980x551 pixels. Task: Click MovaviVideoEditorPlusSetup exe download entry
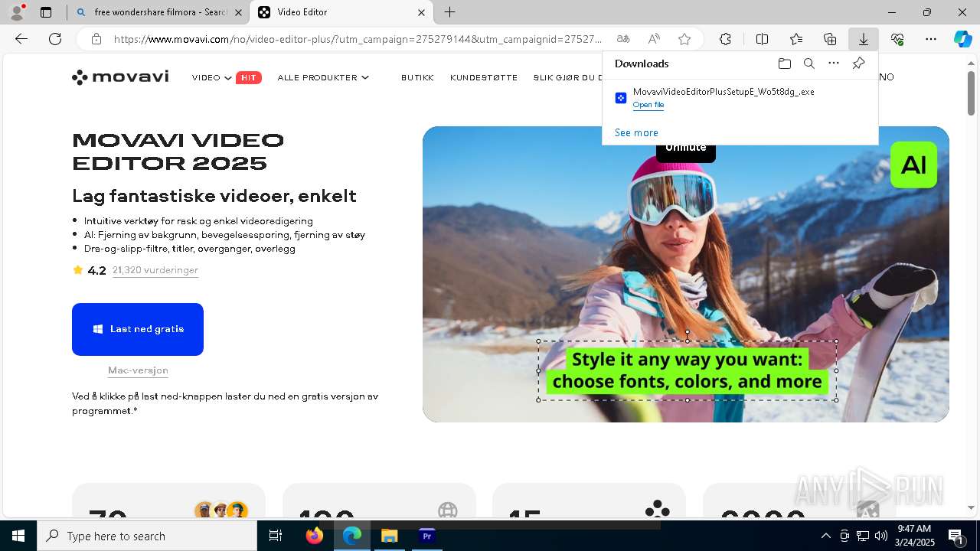724,92
